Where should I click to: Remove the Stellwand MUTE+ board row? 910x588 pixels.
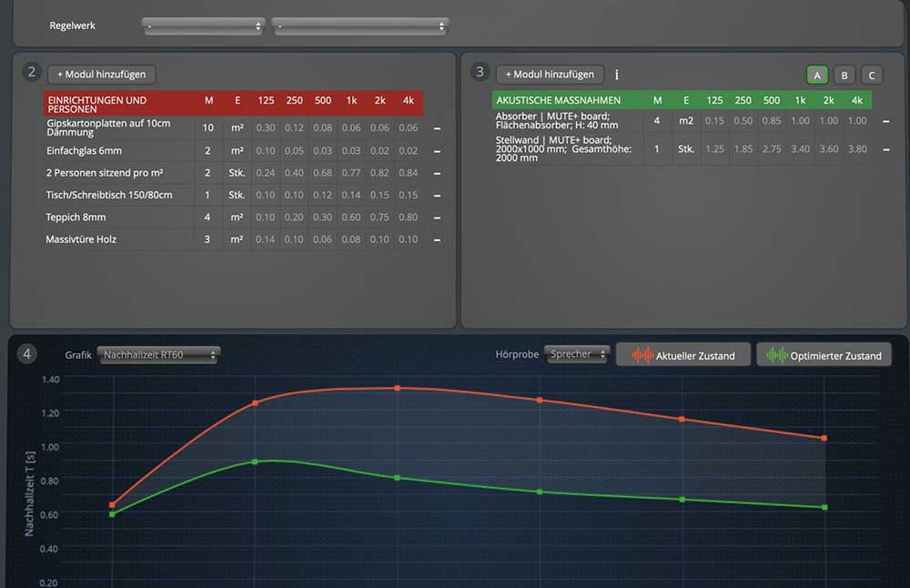[x=886, y=149]
